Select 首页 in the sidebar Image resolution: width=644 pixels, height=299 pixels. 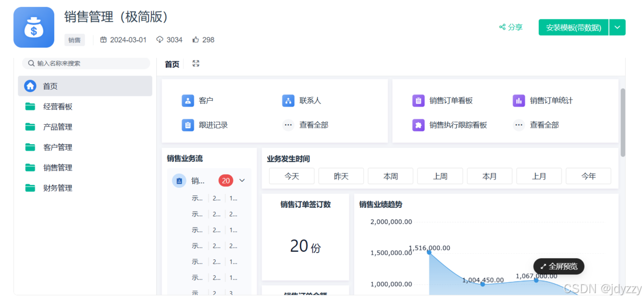tap(85, 86)
